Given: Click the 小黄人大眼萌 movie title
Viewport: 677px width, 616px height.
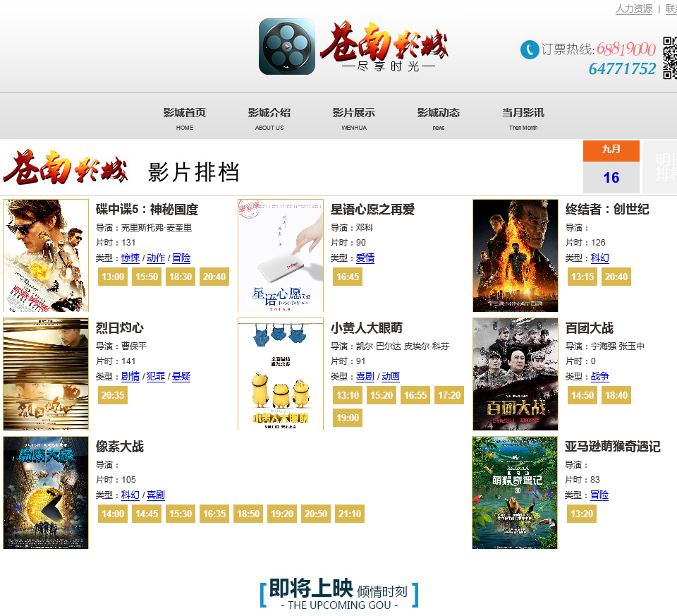Looking at the screenshot, I should 366,328.
